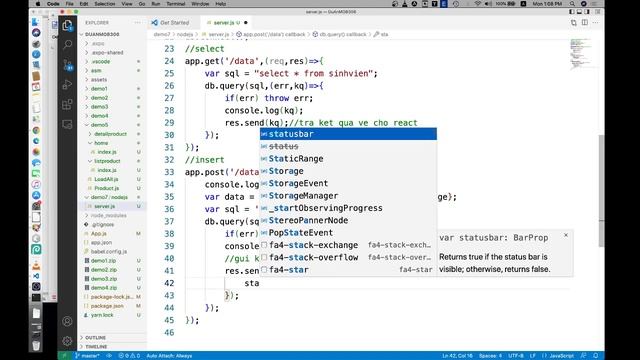Open notifications bell in status bar
This screenshot has height=360, width=640.
[x=596, y=356]
